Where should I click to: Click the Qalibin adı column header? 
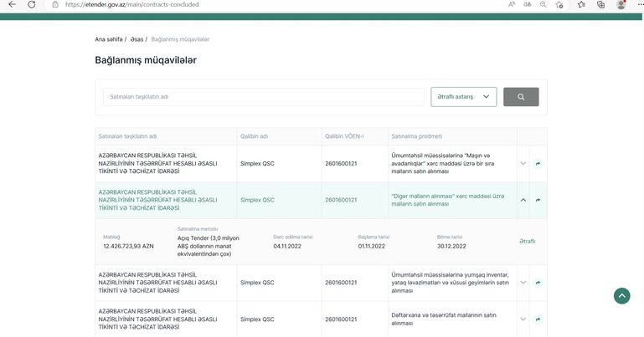(255, 136)
